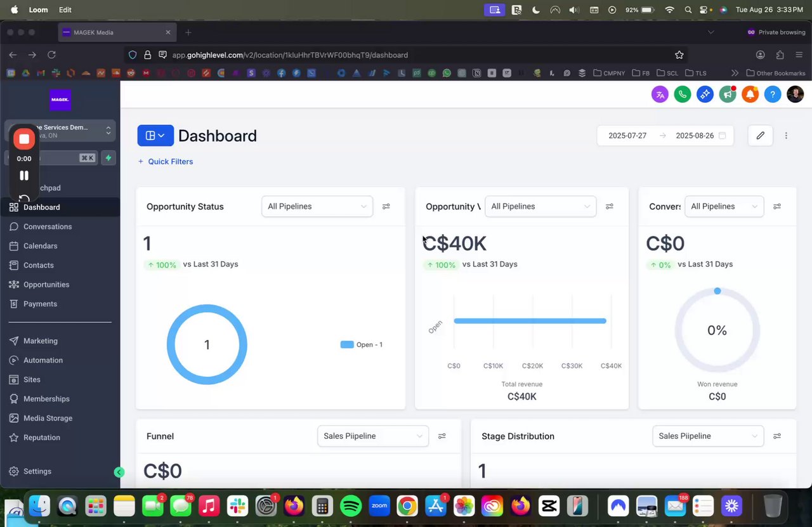Bookmark page with star icon
The image size is (812, 527).
[x=679, y=55]
